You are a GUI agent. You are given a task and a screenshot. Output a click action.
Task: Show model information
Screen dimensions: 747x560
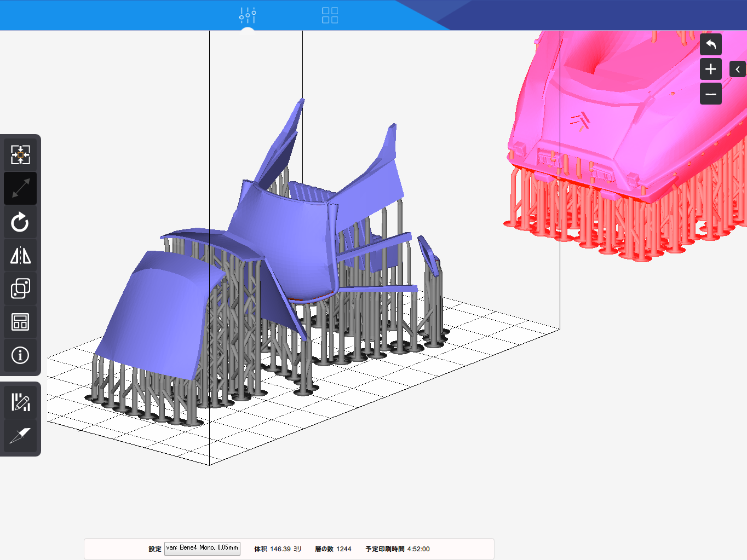click(x=20, y=355)
